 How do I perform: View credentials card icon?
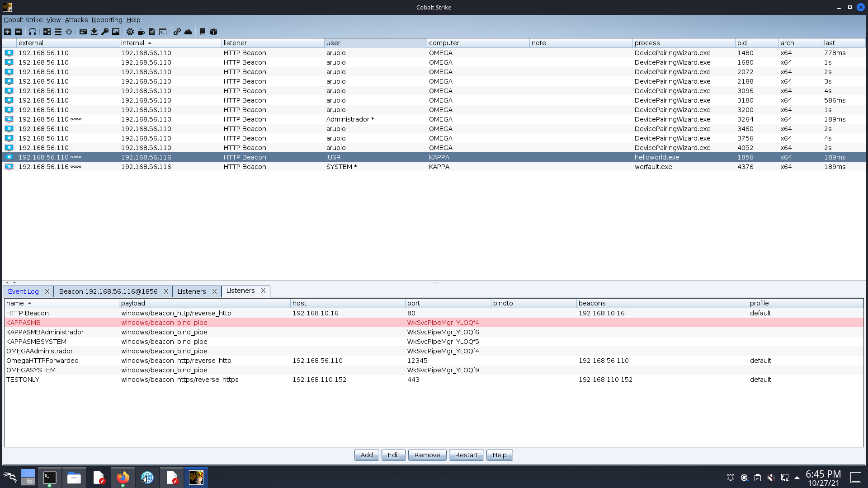click(x=83, y=32)
